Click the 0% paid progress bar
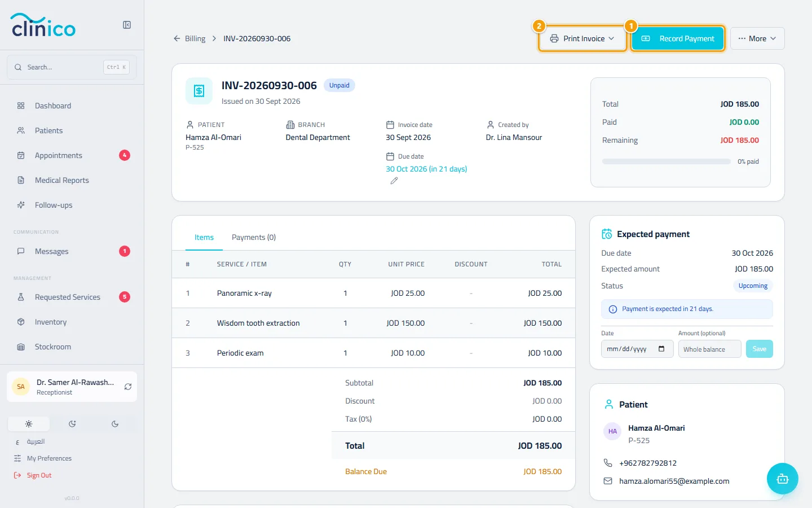This screenshot has height=508, width=812. point(667,161)
